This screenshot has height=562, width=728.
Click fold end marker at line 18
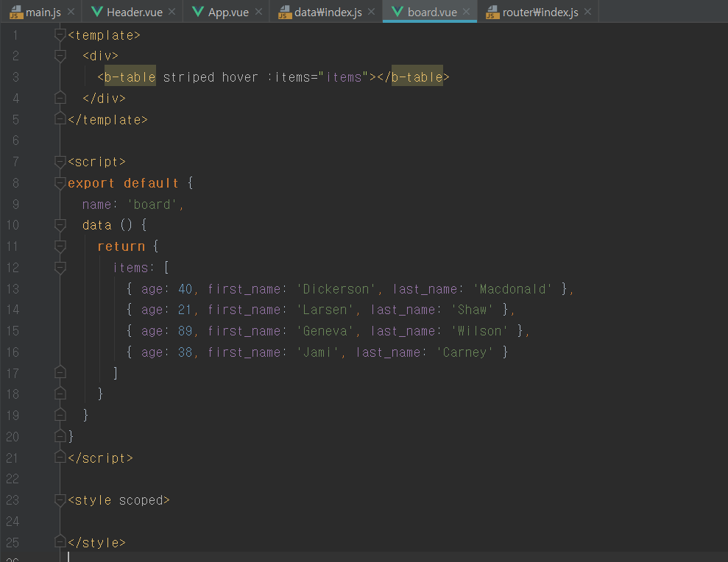tap(60, 394)
